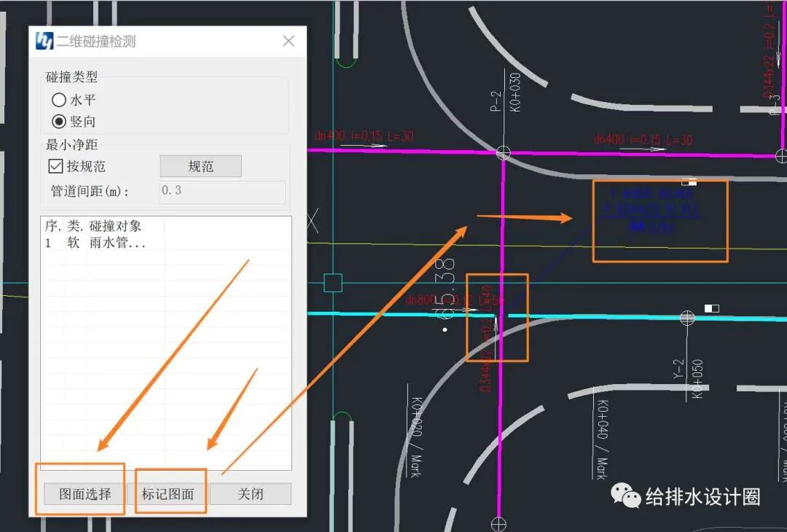Select the K0+040 / Mark label
Screen dimensions: 787x532
coord(603,439)
